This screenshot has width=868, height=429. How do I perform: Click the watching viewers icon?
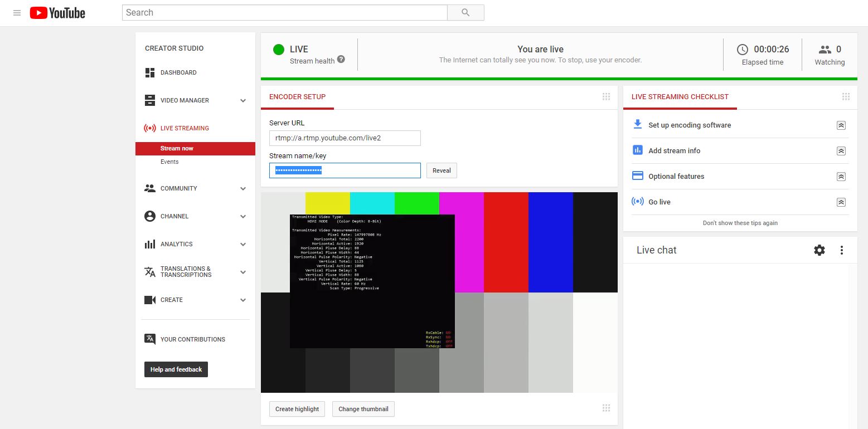825,50
